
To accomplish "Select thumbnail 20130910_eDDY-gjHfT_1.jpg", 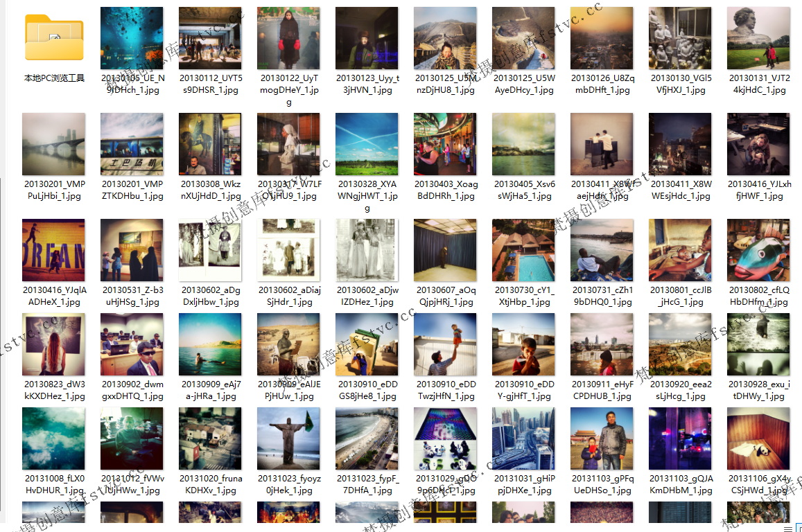I will click(523, 344).
